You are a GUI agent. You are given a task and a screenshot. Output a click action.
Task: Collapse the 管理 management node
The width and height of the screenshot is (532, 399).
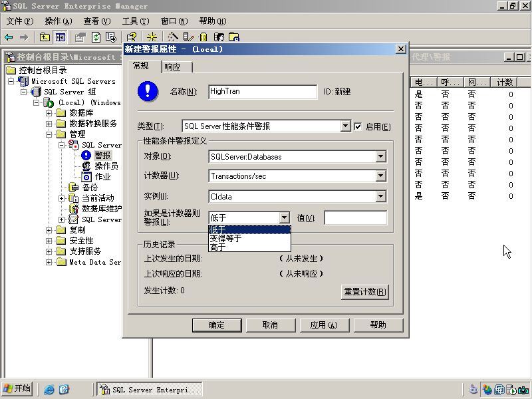49,134
